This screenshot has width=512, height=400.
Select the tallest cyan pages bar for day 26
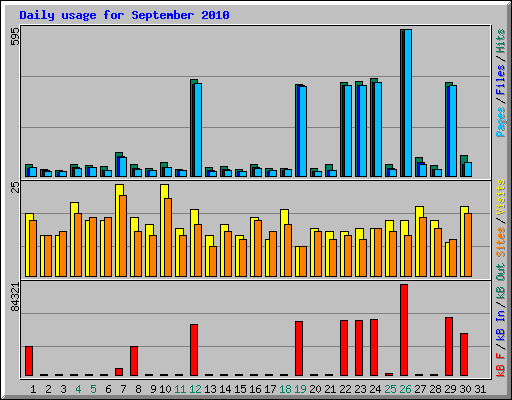coord(408,103)
